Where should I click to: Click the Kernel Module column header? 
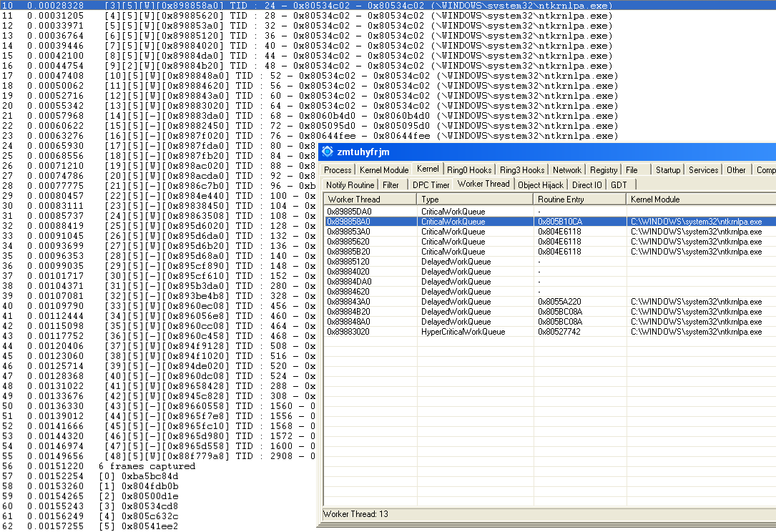click(x=701, y=199)
